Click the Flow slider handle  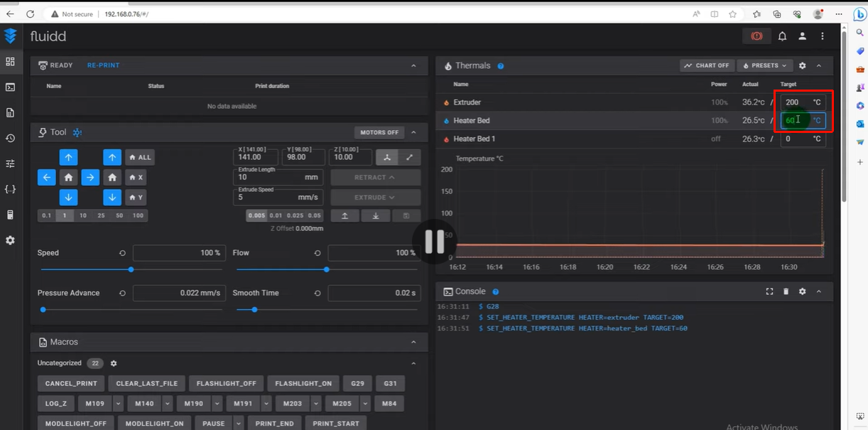coord(326,269)
